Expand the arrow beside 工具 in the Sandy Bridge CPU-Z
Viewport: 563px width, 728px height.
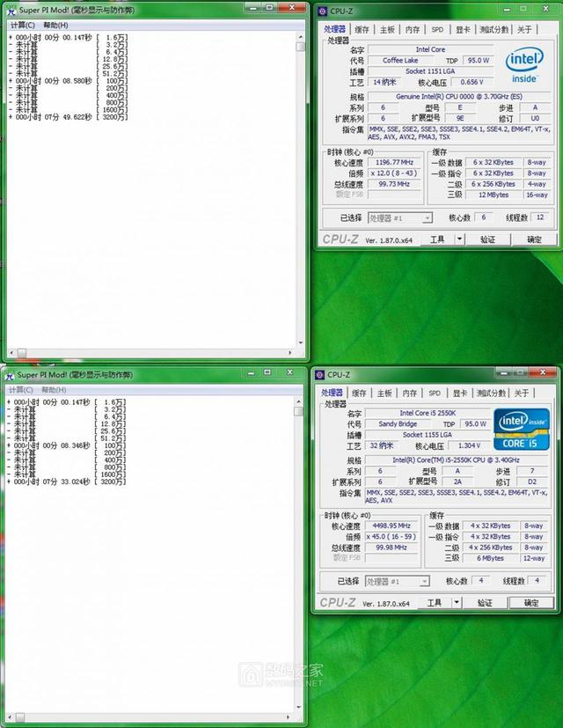point(457,603)
